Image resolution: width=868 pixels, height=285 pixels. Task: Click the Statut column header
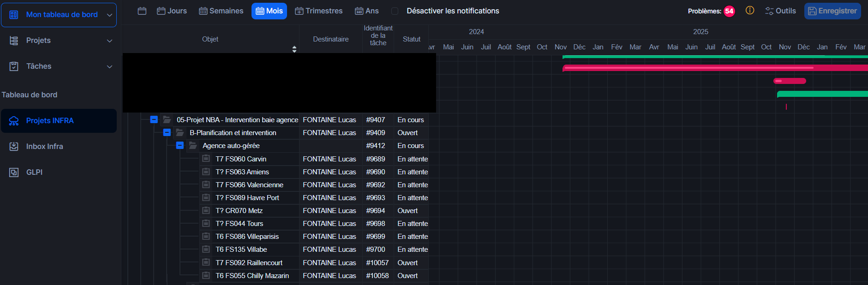(x=412, y=39)
